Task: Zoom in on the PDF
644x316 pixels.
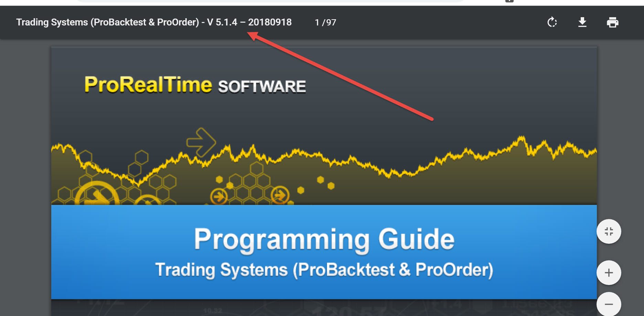Action: point(609,273)
